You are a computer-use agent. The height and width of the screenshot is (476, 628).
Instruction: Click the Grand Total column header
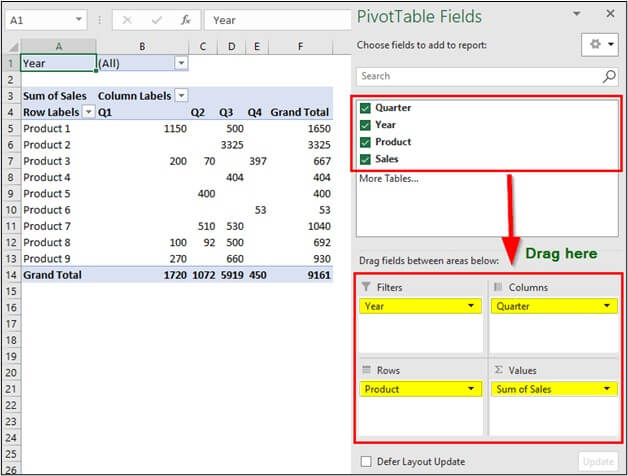coord(300,112)
